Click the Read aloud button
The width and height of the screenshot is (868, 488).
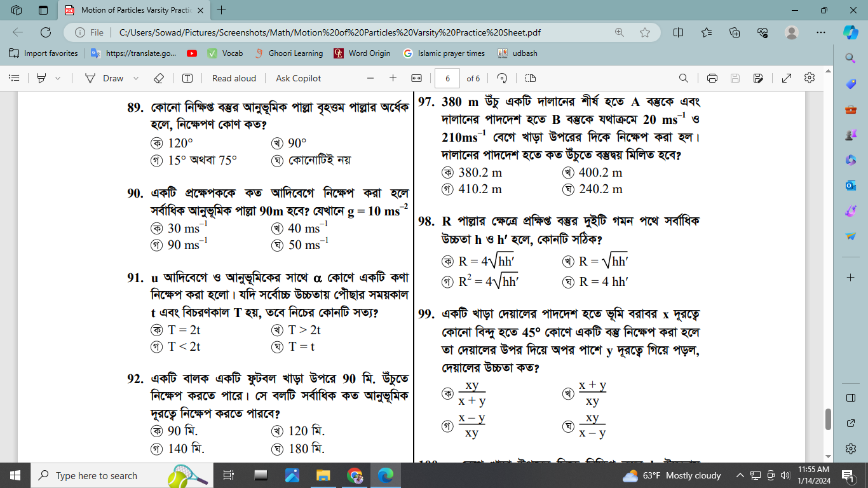click(x=234, y=78)
